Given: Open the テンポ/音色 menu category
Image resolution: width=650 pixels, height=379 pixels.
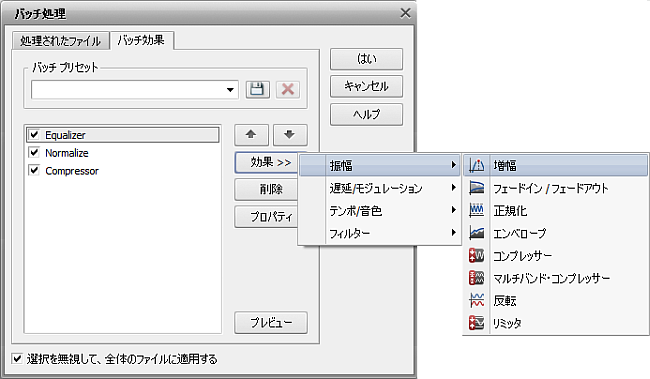Looking at the screenshot, I should tap(380, 210).
